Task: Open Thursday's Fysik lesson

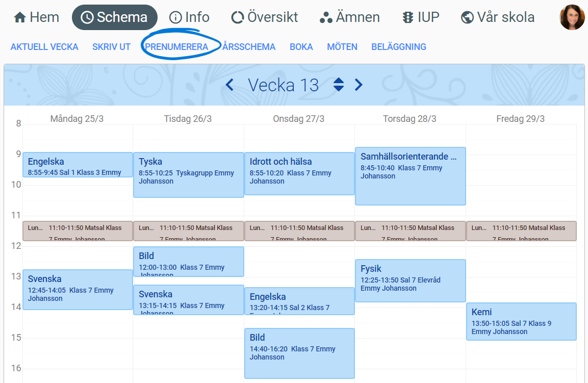Action: tap(410, 280)
